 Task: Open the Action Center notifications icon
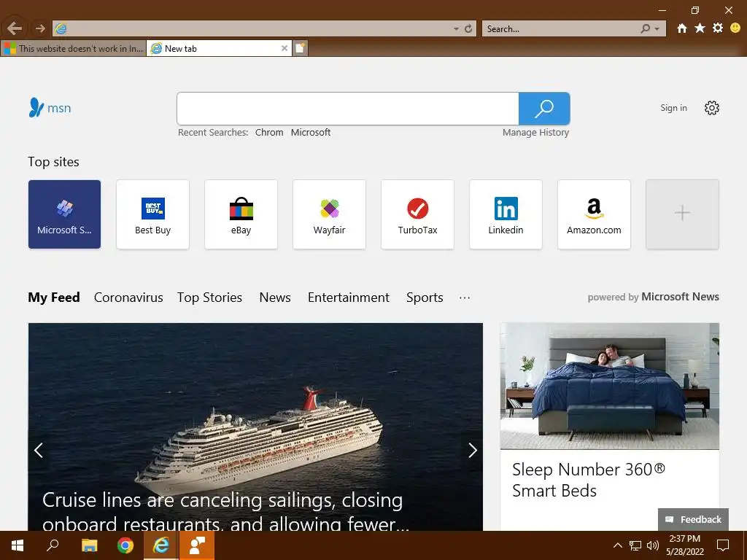(x=723, y=545)
